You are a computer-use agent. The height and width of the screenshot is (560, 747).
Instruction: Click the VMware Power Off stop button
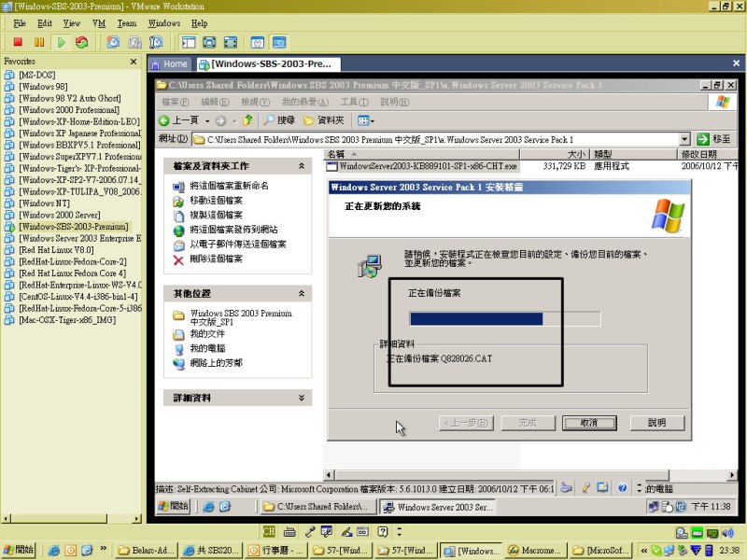click(x=18, y=42)
